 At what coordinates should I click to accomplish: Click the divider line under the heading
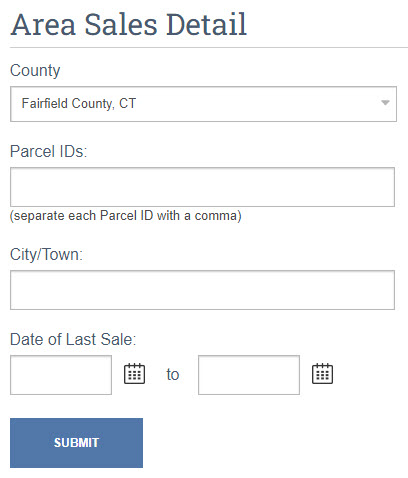[x=209, y=47]
